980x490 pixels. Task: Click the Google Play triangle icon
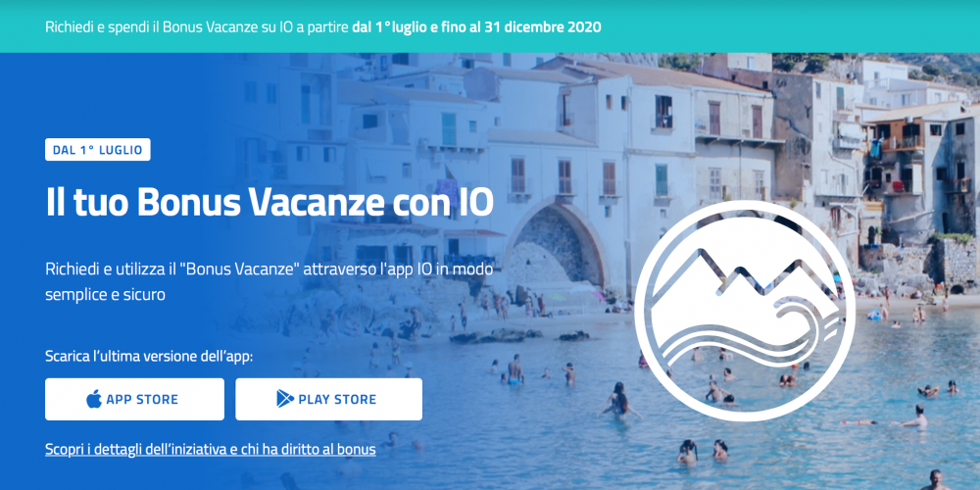(x=285, y=399)
